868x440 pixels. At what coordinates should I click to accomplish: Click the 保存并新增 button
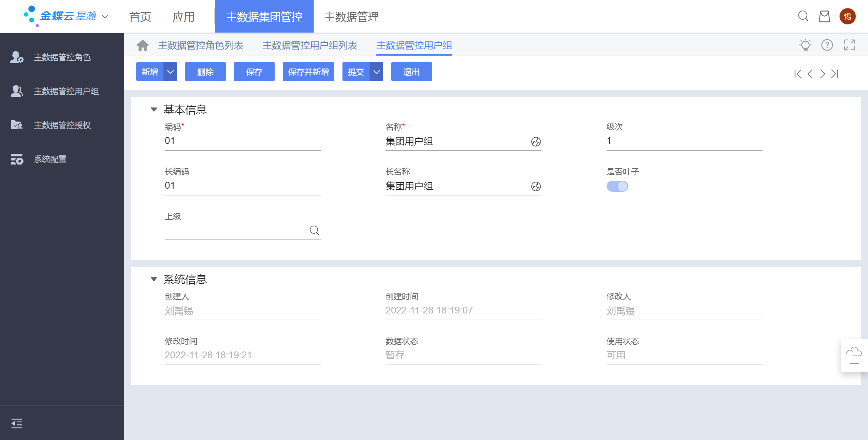pos(309,72)
